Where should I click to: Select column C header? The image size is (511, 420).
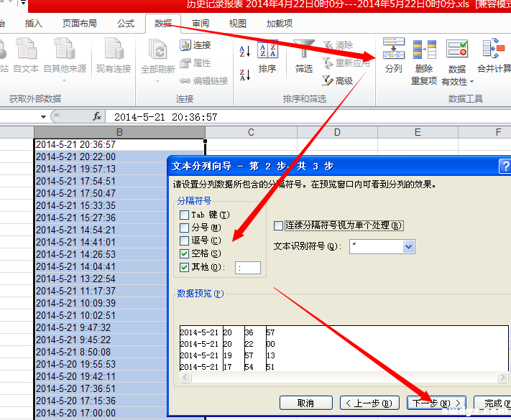click(252, 133)
